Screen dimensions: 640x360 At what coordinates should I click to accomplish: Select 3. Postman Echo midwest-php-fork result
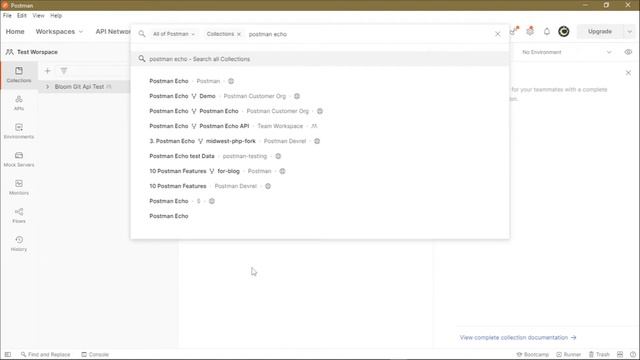point(320,141)
